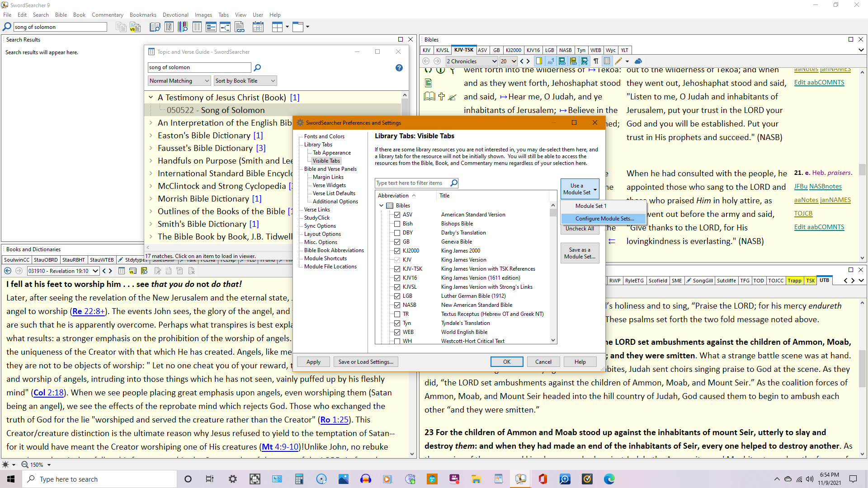The width and height of the screenshot is (868, 488).
Task: Choose Module Set 1 from the menu
Action: click(x=604, y=206)
